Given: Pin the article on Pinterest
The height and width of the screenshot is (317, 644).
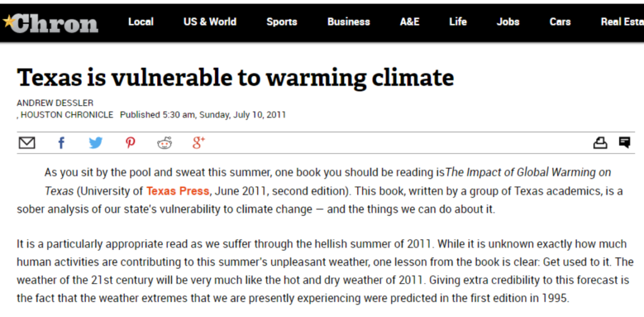Looking at the screenshot, I should tap(130, 143).
